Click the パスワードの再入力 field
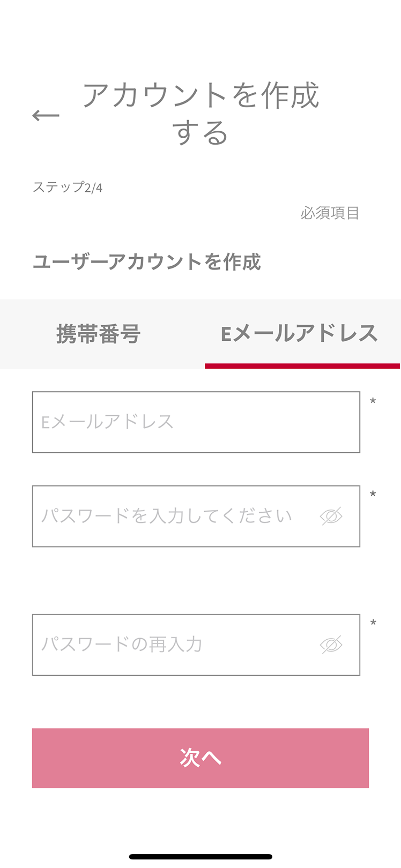This screenshot has height=868, width=401. click(172, 645)
